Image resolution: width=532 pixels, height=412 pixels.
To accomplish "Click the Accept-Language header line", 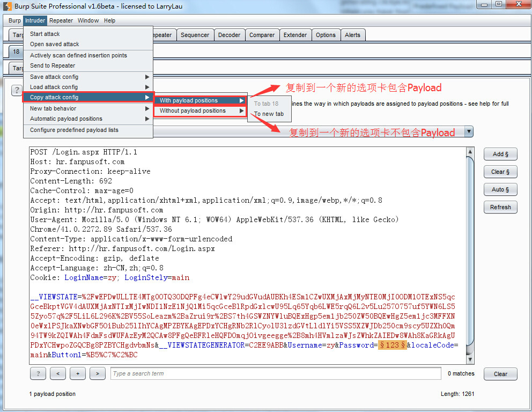I will coord(97,268).
